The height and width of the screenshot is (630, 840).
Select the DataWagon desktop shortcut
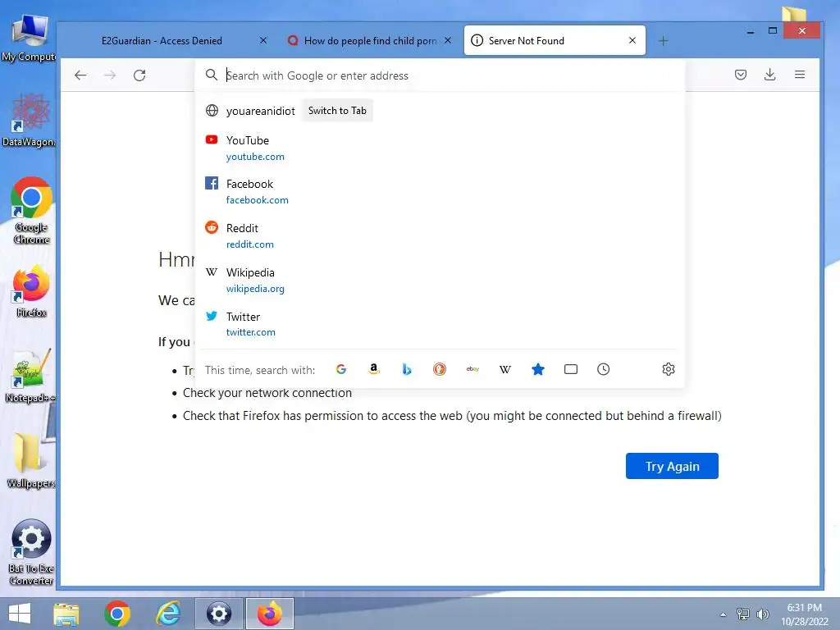pyautogui.click(x=30, y=120)
